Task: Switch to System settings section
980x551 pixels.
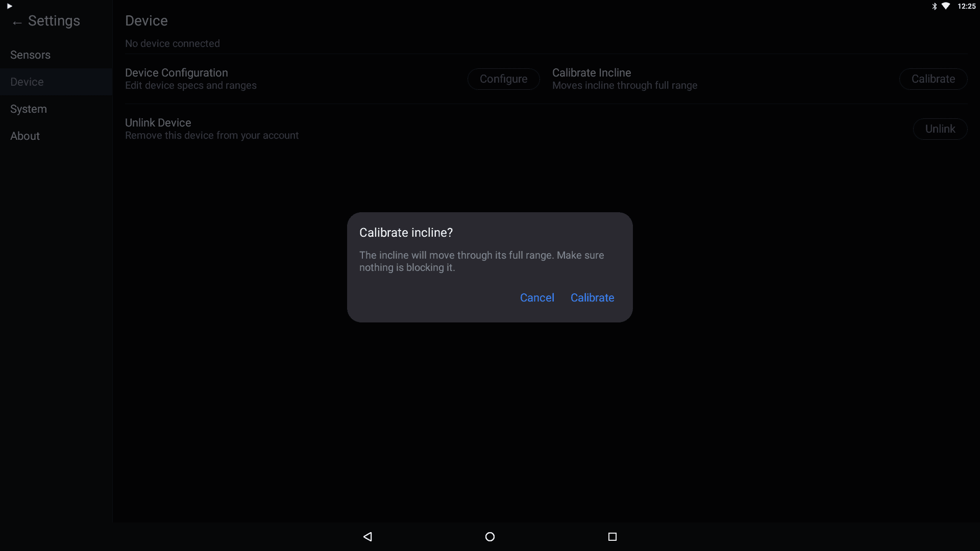Action: point(29,109)
